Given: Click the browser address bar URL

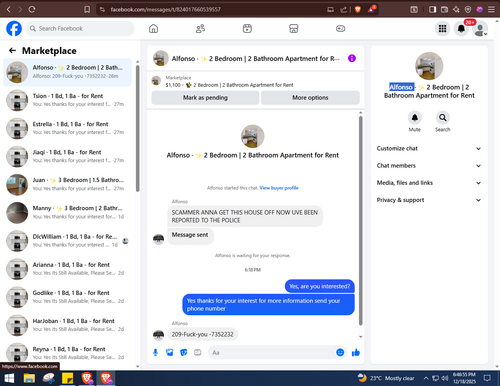Looking at the screenshot, I should click(166, 9).
